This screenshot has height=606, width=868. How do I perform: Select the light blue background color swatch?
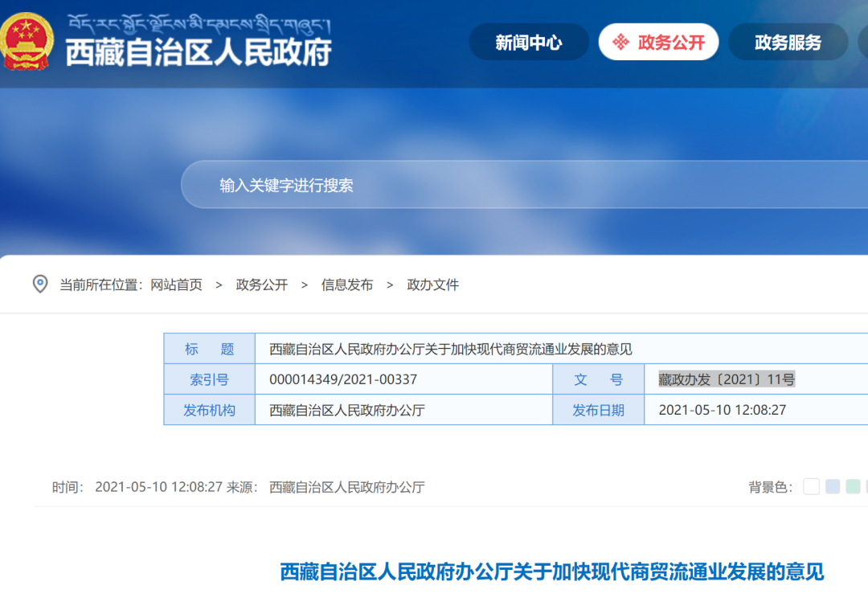click(833, 486)
